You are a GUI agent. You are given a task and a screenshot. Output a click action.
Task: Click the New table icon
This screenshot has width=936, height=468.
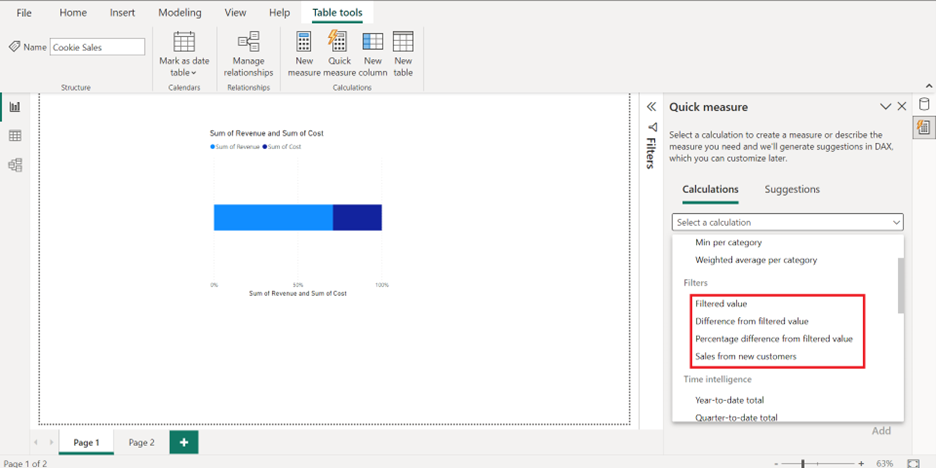point(403,42)
